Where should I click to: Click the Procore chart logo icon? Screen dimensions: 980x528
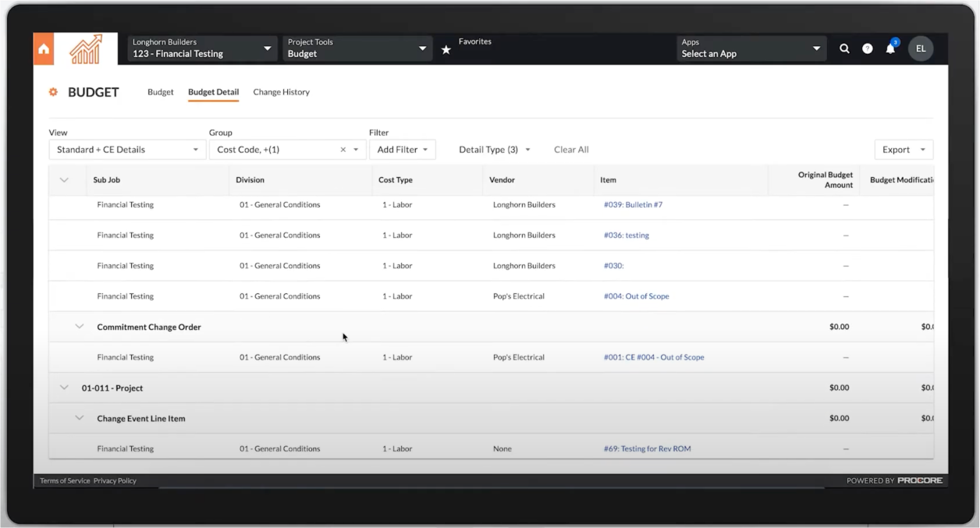(x=85, y=49)
